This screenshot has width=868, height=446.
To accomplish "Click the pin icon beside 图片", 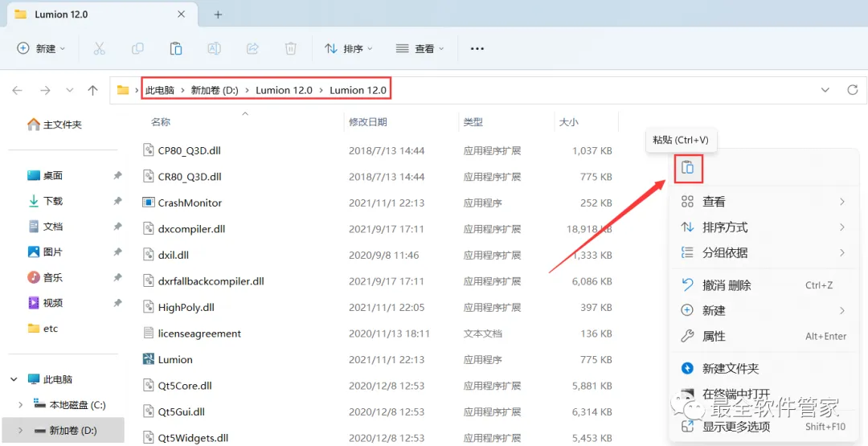I will click(x=117, y=252).
